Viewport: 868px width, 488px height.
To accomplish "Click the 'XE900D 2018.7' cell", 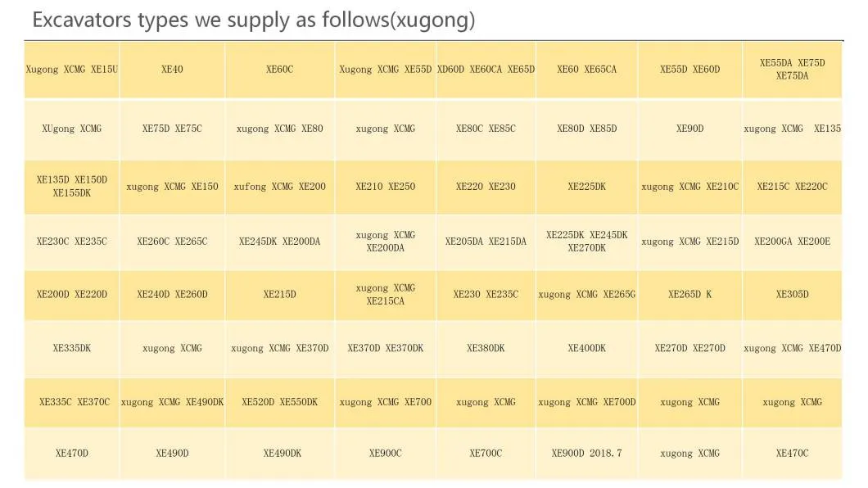I will click(586, 453).
